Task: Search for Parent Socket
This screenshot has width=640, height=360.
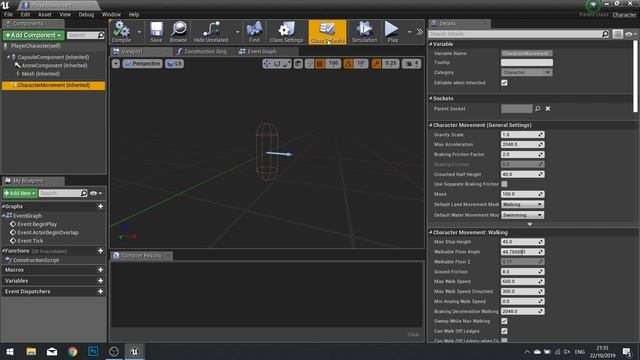Action: pos(538,109)
